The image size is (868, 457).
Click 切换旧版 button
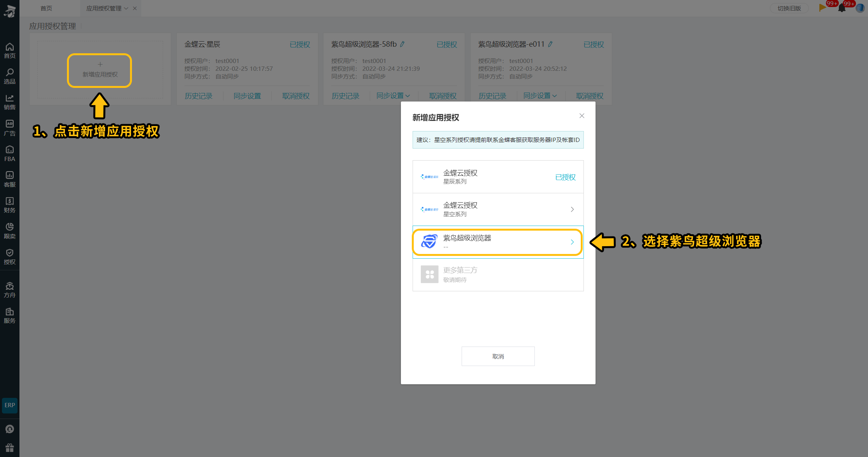[x=789, y=8]
